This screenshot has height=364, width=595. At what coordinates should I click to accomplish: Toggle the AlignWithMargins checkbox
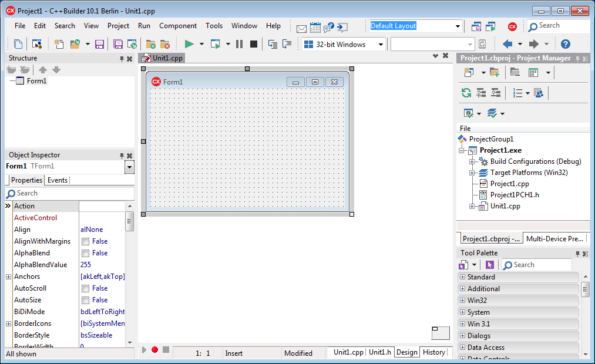86,241
